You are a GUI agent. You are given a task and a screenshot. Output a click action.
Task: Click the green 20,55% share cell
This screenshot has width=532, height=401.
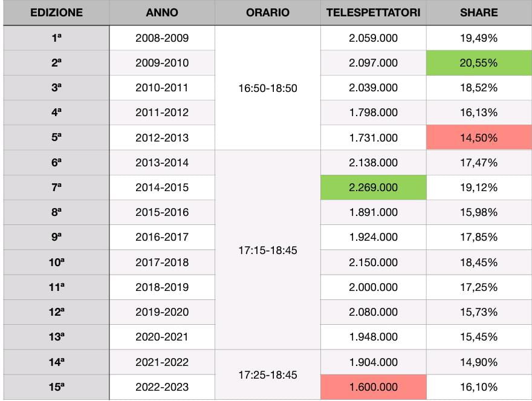[479, 63]
